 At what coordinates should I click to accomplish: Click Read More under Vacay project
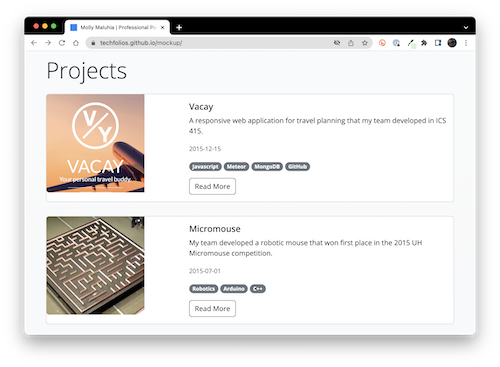point(212,186)
